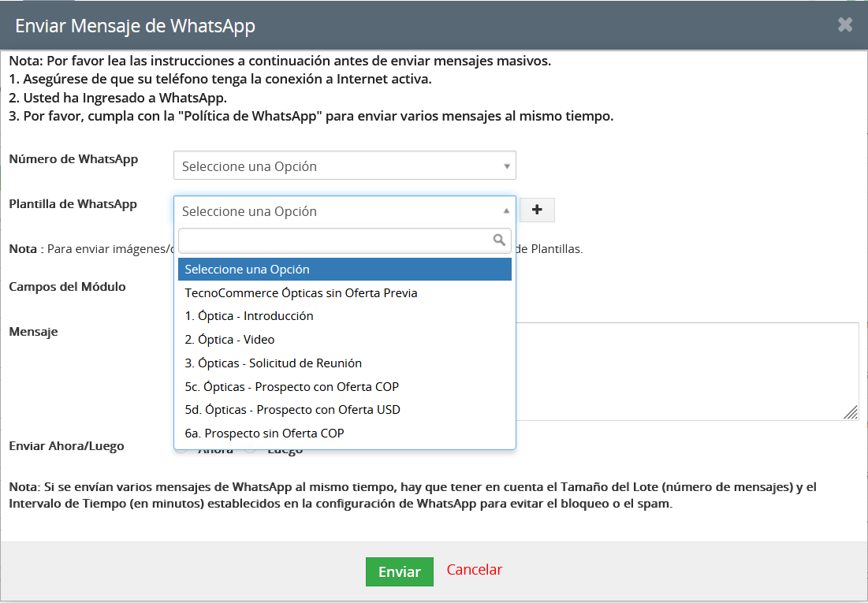Click the magnifier icon in template search
Viewport: 868px width, 603px height.
(499, 240)
